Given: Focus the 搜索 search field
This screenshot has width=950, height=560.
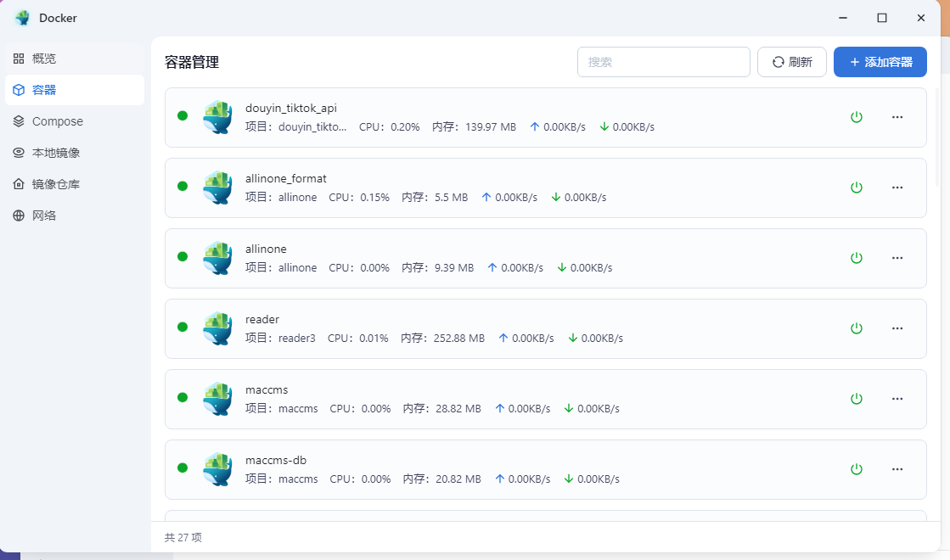Looking at the screenshot, I should pyautogui.click(x=663, y=62).
